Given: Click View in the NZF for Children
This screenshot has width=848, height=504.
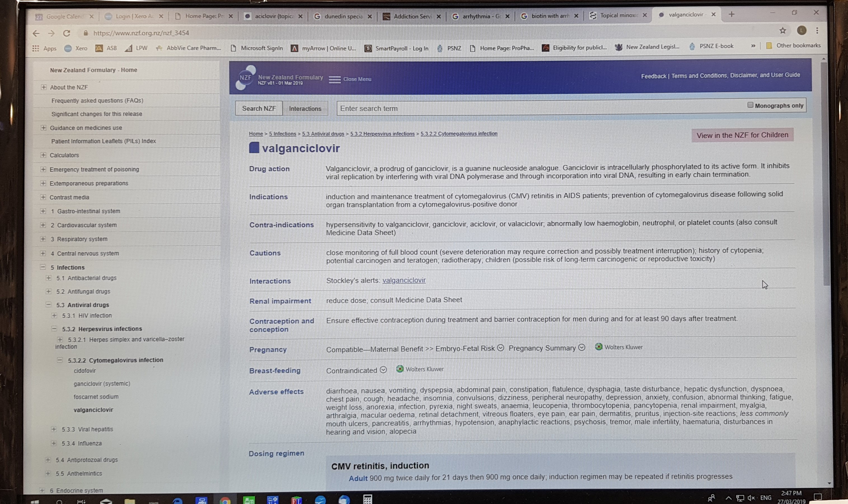Looking at the screenshot, I should pyautogui.click(x=742, y=135).
